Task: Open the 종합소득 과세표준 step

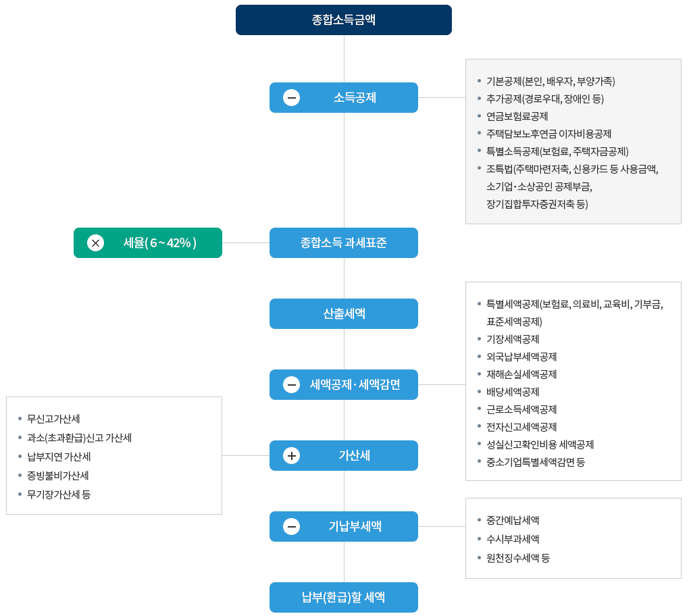Action: pos(344,242)
